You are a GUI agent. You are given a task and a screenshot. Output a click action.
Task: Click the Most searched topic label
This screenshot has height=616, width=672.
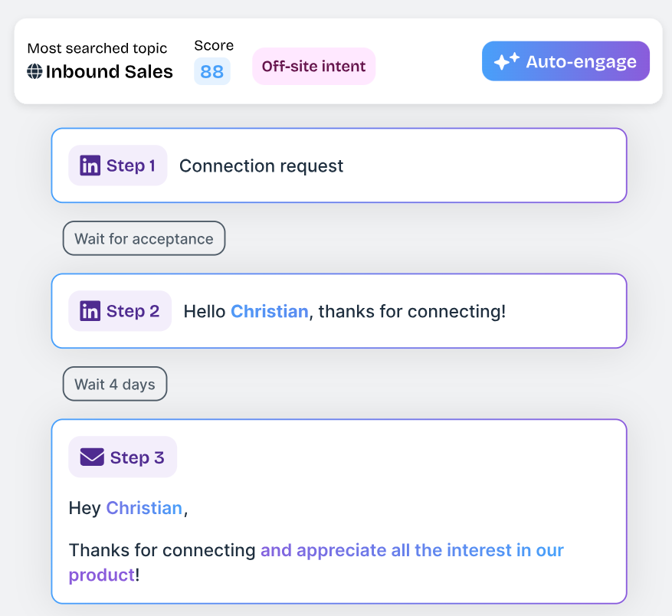pyautogui.click(x=97, y=48)
